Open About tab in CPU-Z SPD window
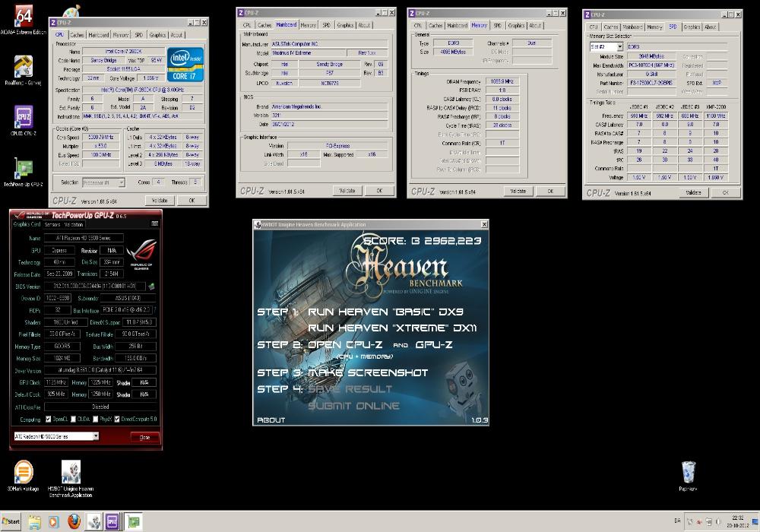760x532 pixels. [710, 27]
